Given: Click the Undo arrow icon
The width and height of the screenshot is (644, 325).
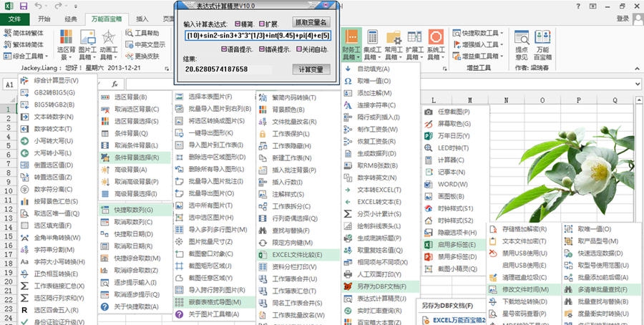Looking at the screenshot, I should click(x=38, y=6).
